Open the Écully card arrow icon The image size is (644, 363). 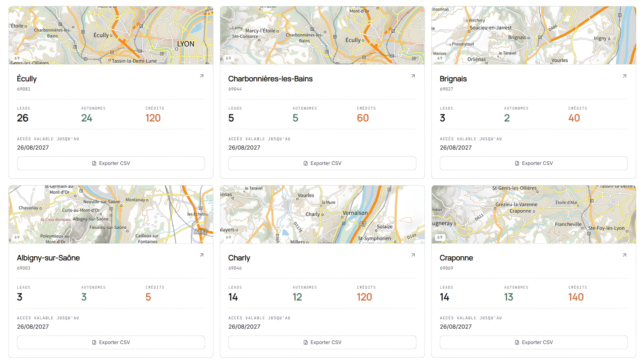202,76
